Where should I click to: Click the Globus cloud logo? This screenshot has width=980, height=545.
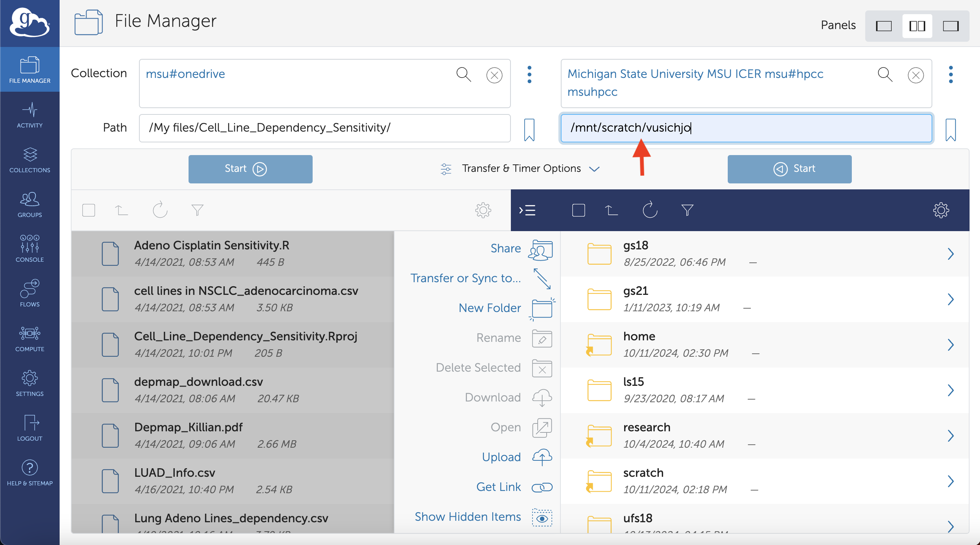[x=30, y=22]
